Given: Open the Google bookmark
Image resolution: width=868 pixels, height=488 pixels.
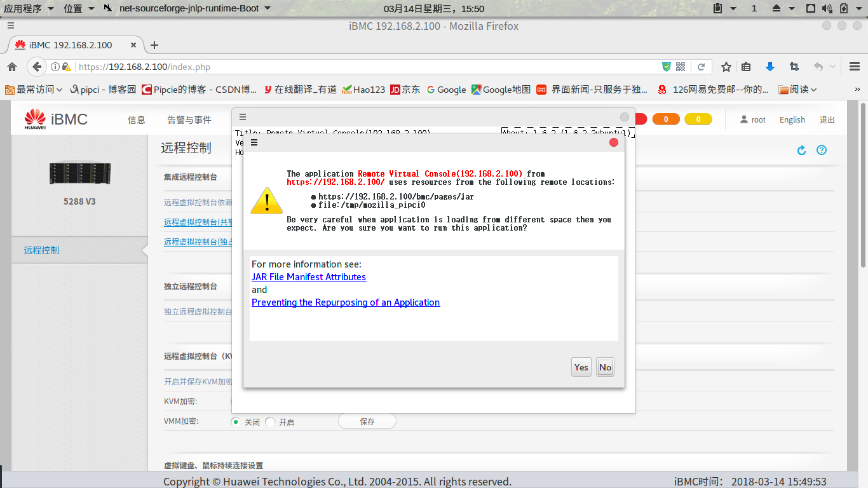Looking at the screenshot, I should point(447,90).
